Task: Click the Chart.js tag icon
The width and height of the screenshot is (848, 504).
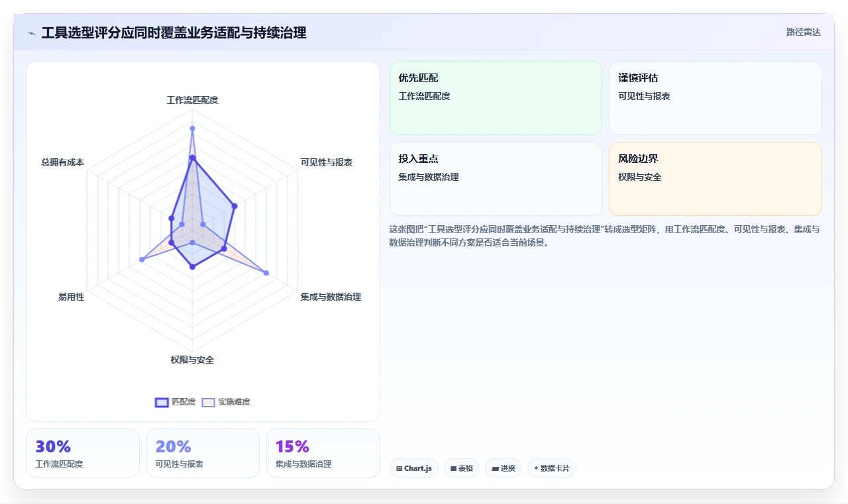Action: pyautogui.click(x=399, y=468)
